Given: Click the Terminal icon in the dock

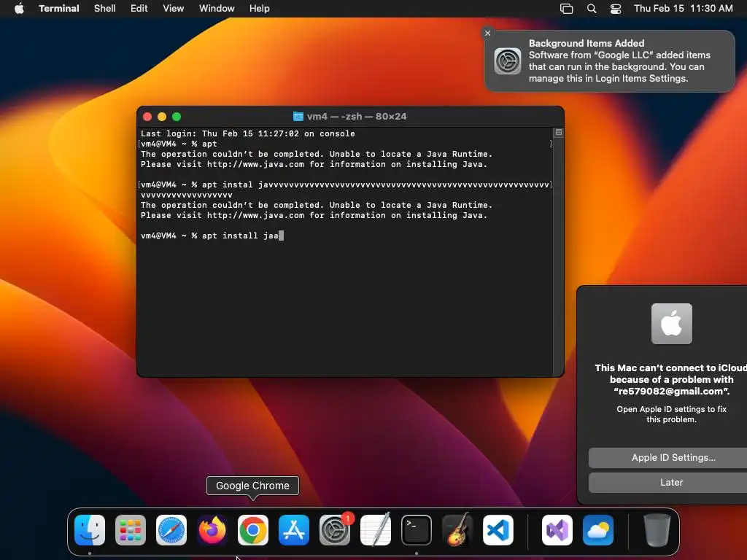Looking at the screenshot, I should pyautogui.click(x=417, y=529).
